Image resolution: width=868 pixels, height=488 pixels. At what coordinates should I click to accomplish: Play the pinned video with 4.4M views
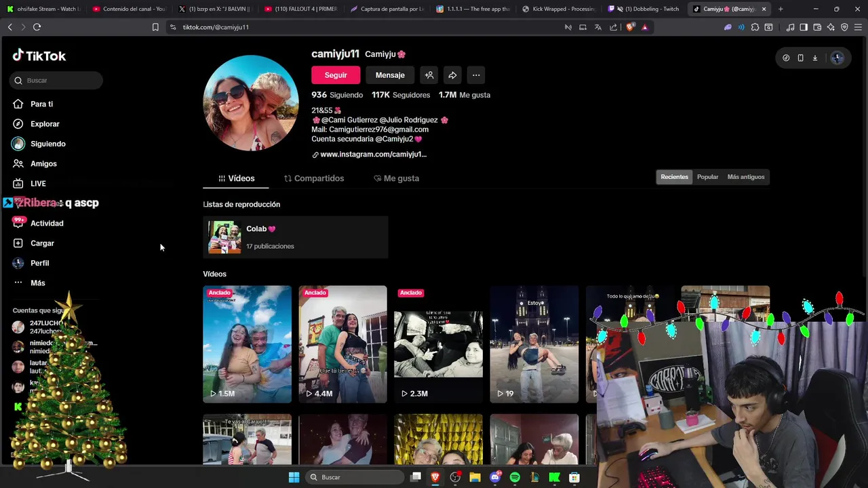tap(342, 344)
